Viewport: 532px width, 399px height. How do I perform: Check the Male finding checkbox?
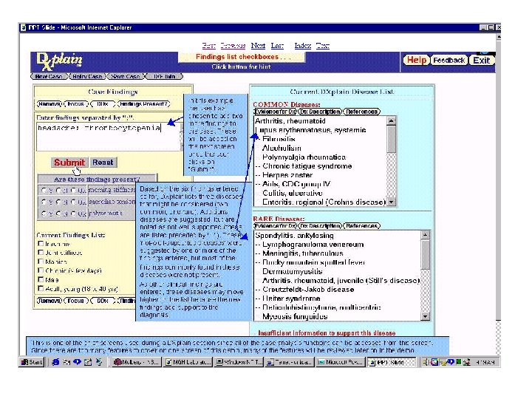(41, 279)
